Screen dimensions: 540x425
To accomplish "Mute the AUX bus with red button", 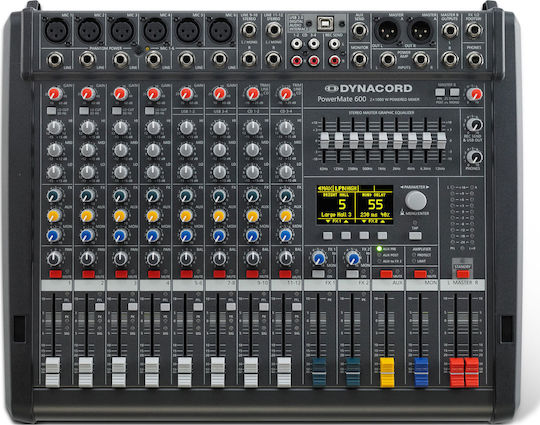I will (x=386, y=274).
